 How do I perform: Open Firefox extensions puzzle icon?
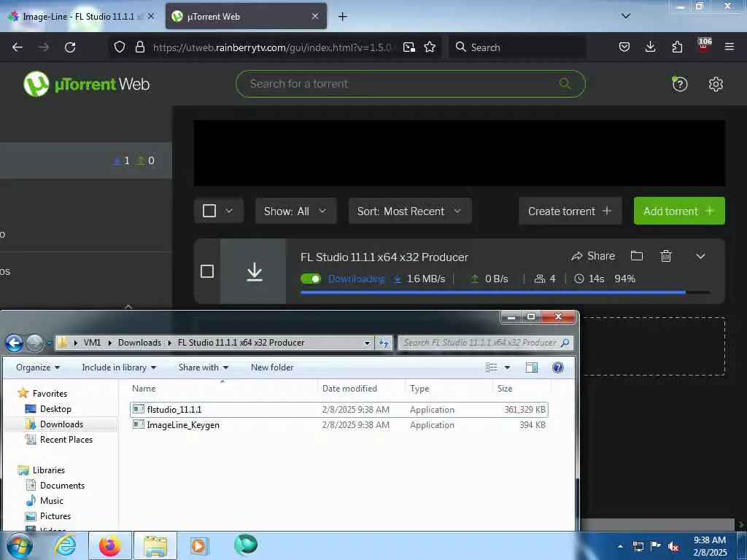tap(677, 47)
